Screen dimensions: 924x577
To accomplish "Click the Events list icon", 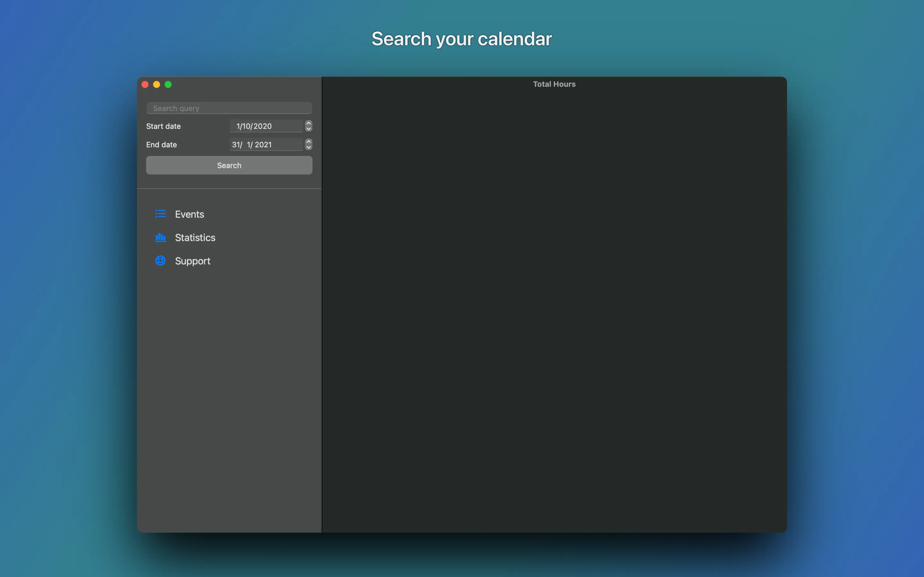I will (160, 214).
